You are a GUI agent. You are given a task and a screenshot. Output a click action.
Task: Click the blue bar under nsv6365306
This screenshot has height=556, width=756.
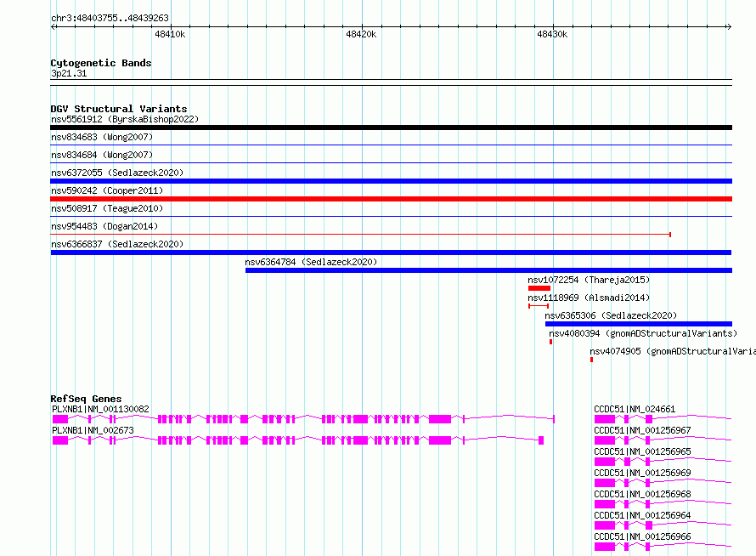(639, 324)
